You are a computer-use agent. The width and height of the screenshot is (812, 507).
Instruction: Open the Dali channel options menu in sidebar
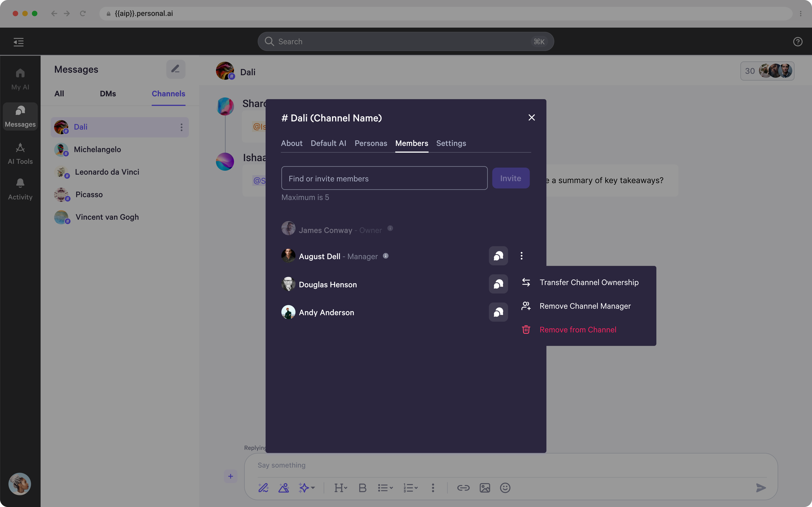point(182,127)
